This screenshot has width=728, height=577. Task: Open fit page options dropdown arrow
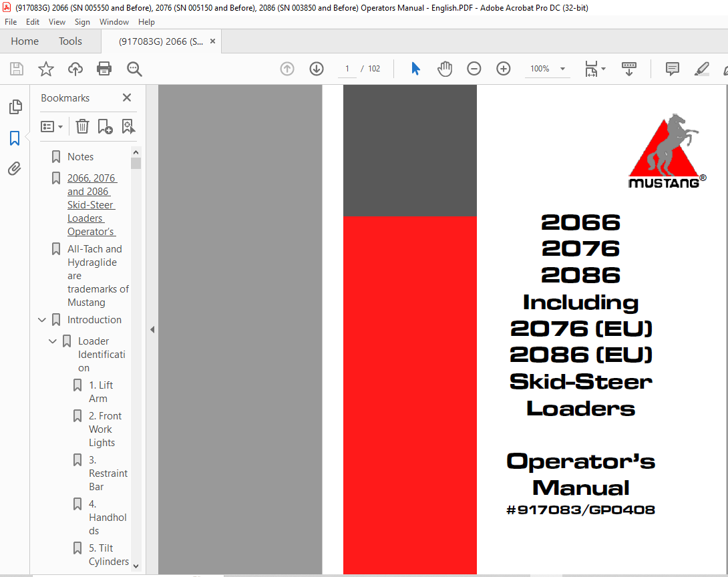coord(604,69)
